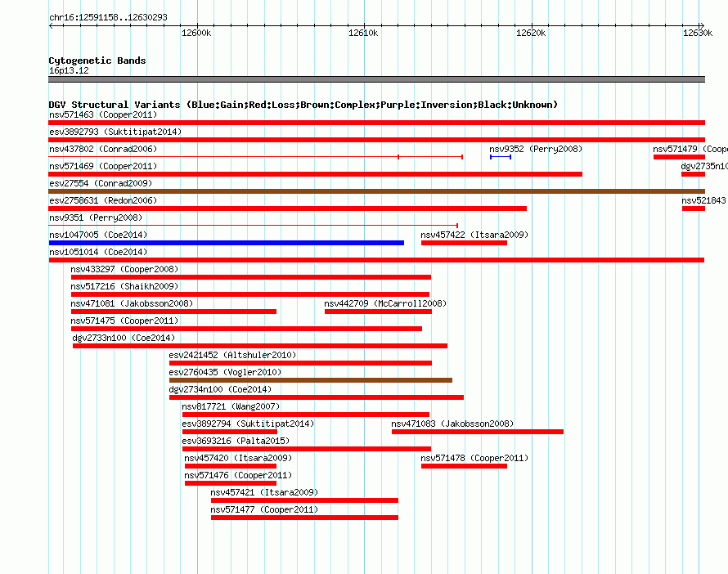Select the esv3892793 (Suktitipat2014) variant bar label
This screenshot has height=574, width=728.
coord(115,132)
